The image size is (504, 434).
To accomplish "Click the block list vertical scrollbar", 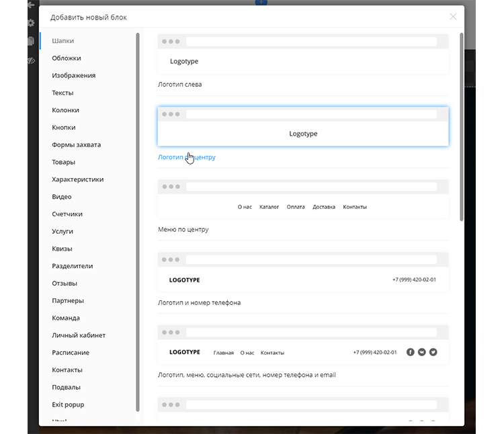I will (x=461, y=128).
